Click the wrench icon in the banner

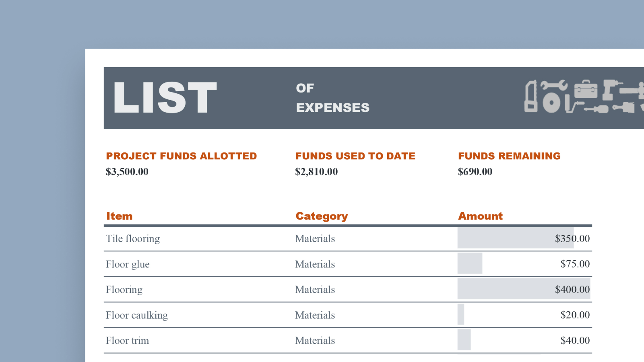554,85
